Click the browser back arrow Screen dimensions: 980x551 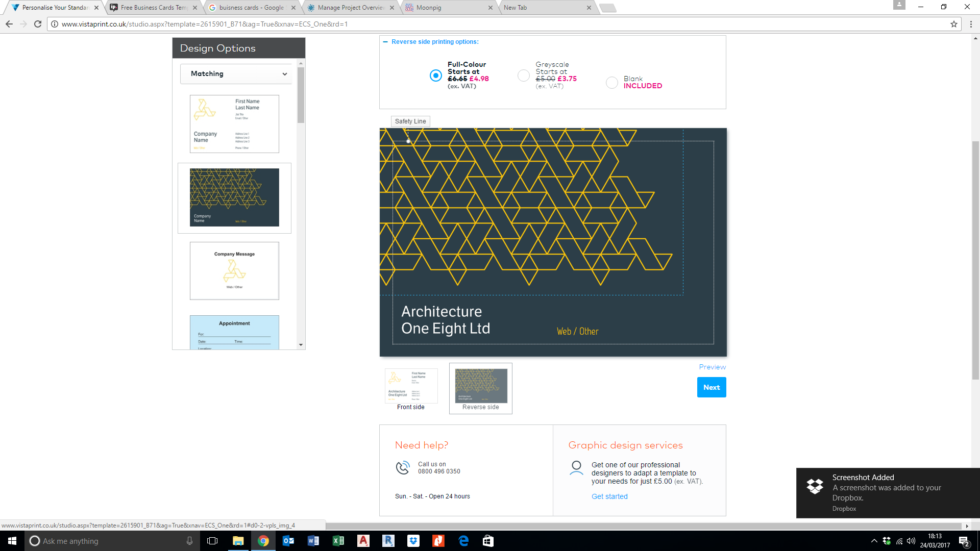9,24
